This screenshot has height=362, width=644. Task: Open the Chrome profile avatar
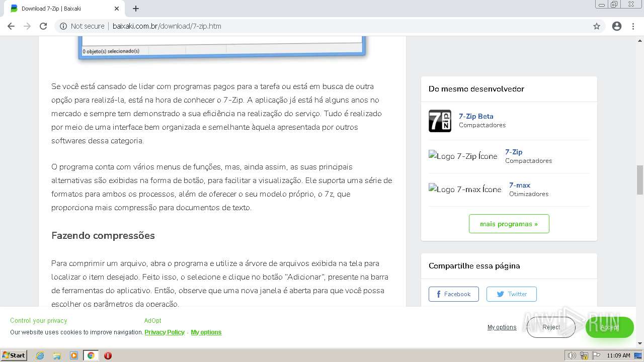point(617,26)
